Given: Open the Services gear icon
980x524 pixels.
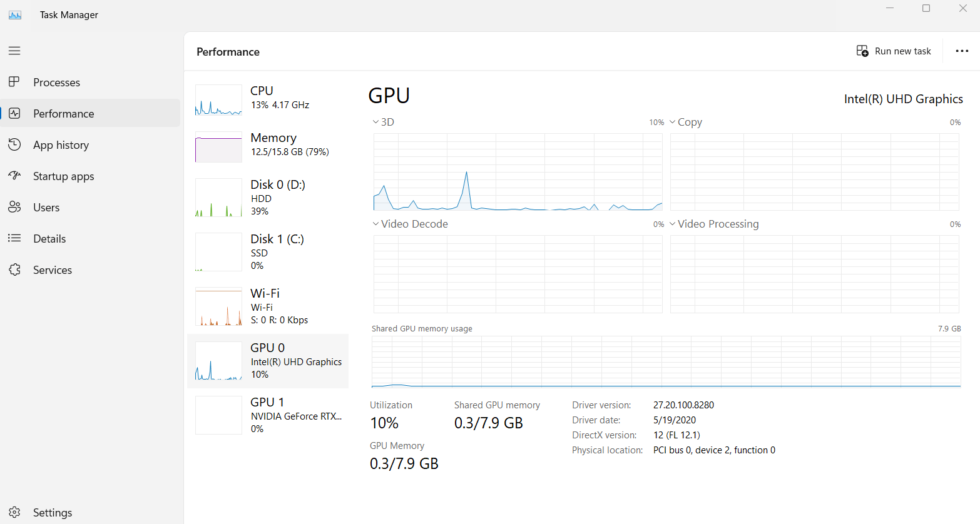Looking at the screenshot, I should point(15,270).
